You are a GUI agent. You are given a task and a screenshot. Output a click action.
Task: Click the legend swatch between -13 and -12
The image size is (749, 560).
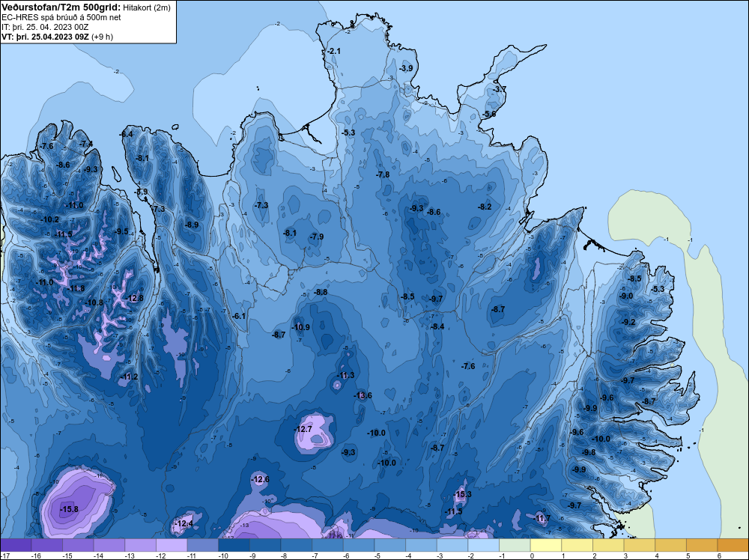[x=141, y=545]
